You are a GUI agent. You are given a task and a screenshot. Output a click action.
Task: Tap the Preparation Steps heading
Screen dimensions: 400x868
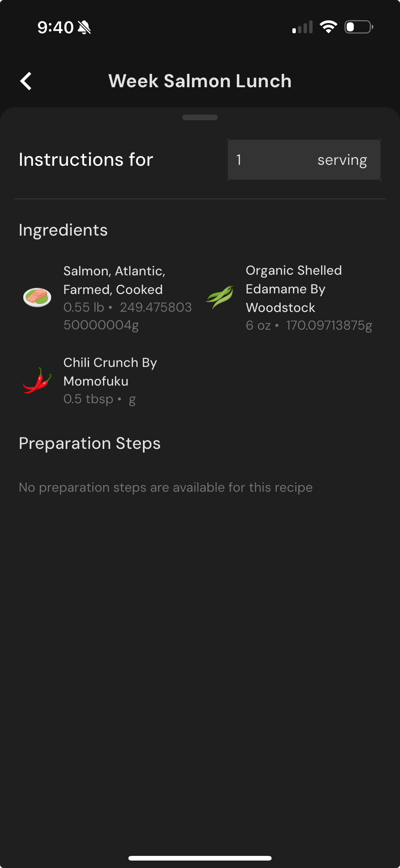[90, 443]
